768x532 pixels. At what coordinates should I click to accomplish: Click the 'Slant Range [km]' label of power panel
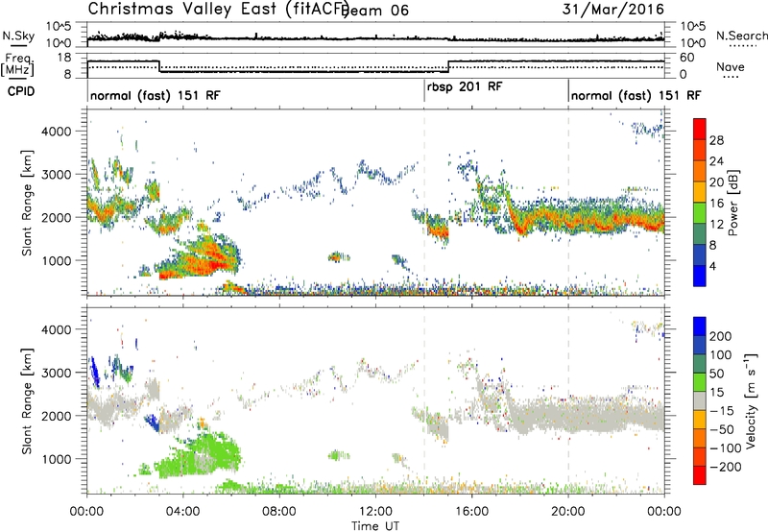point(27,203)
